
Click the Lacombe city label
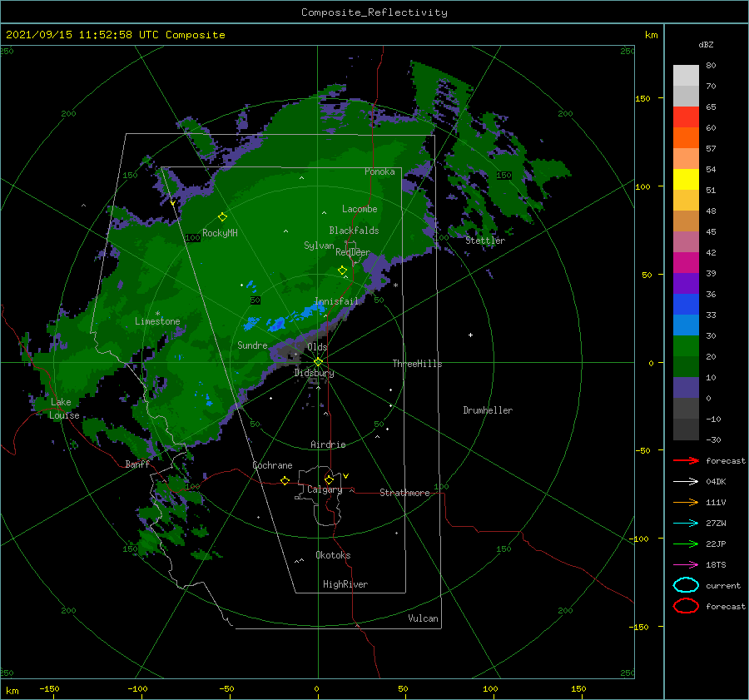[360, 209]
